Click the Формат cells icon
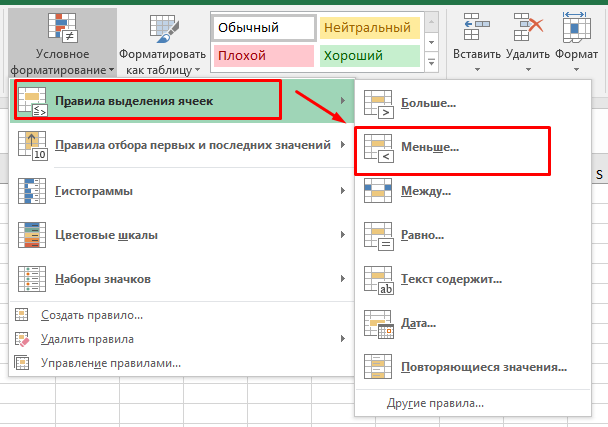Screen dimensions: 608x427 pos(577,27)
